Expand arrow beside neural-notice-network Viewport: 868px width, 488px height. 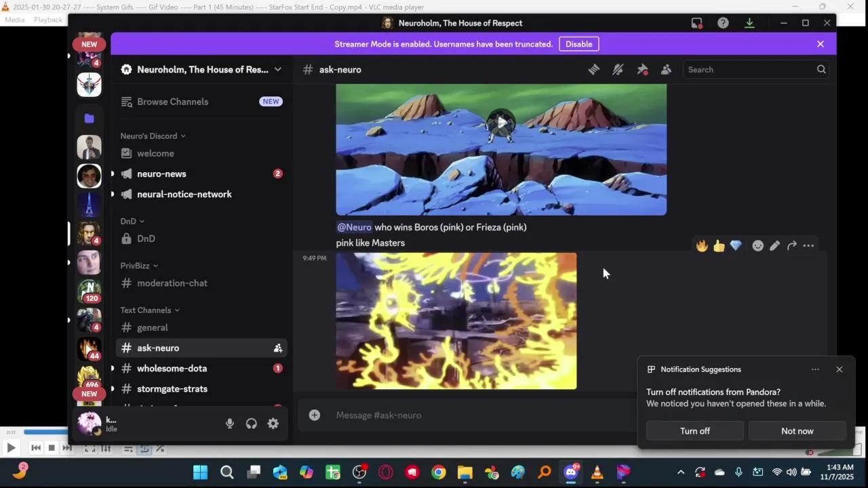pos(113,195)
